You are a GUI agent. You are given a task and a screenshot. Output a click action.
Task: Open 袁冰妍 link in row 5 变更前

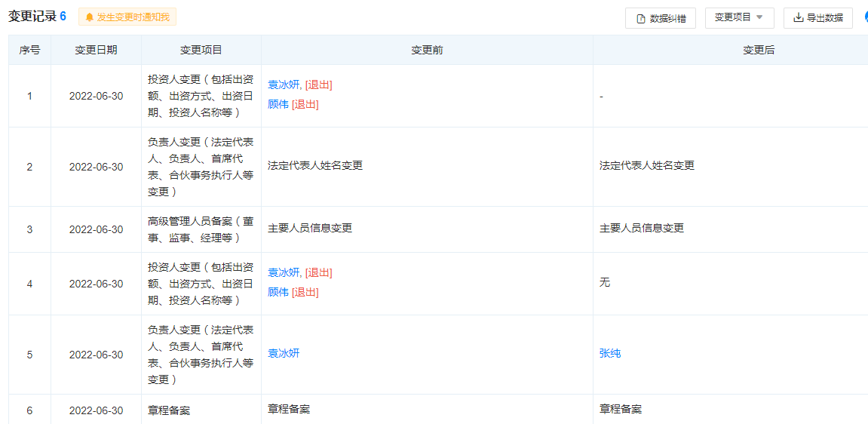click(x=284, y=353)
